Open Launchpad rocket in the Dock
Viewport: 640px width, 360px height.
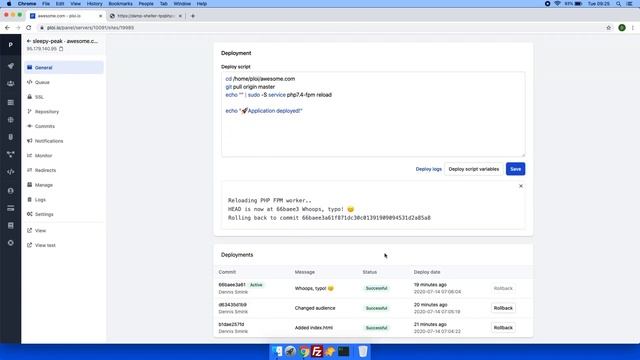pyautogui.click(x=290, y=351)
